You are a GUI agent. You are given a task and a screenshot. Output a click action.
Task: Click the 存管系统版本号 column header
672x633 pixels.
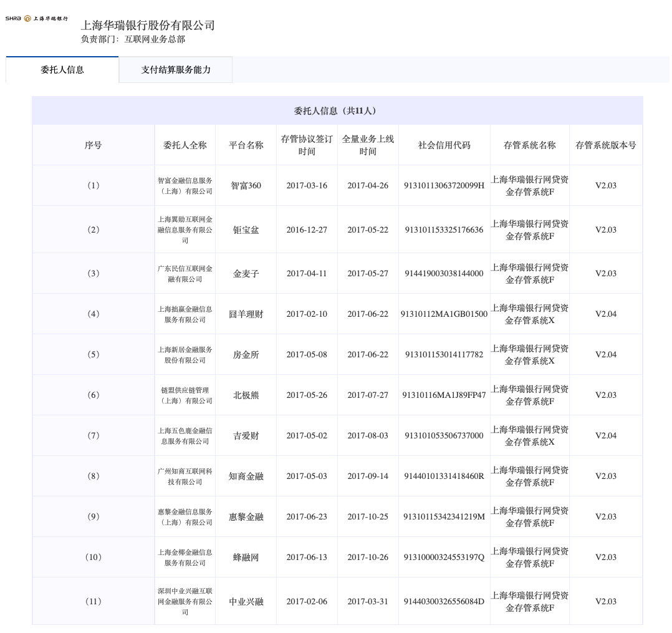tap(605, 145)
